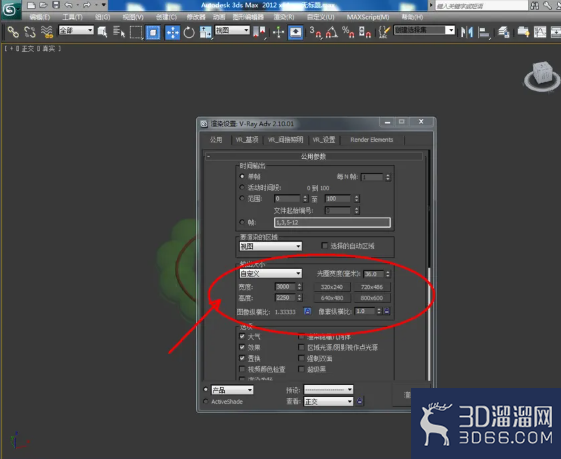Select the Rectangular Selection Region icon
This screenshot has width=561, height=459.
click(x=136, y=33)
